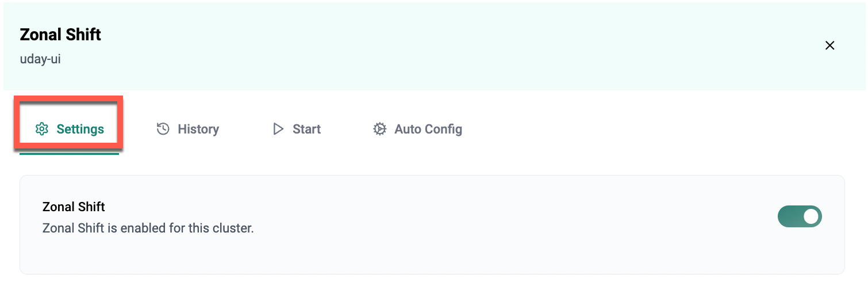Click the Settings gear icon
Screen dimensions: 868x305
coord(41,129)
